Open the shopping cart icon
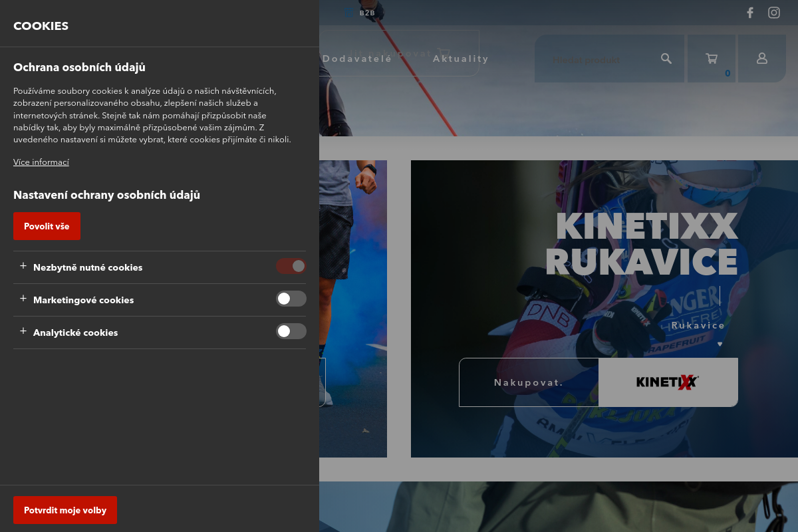The image size is (798, 532). point(712,59)
